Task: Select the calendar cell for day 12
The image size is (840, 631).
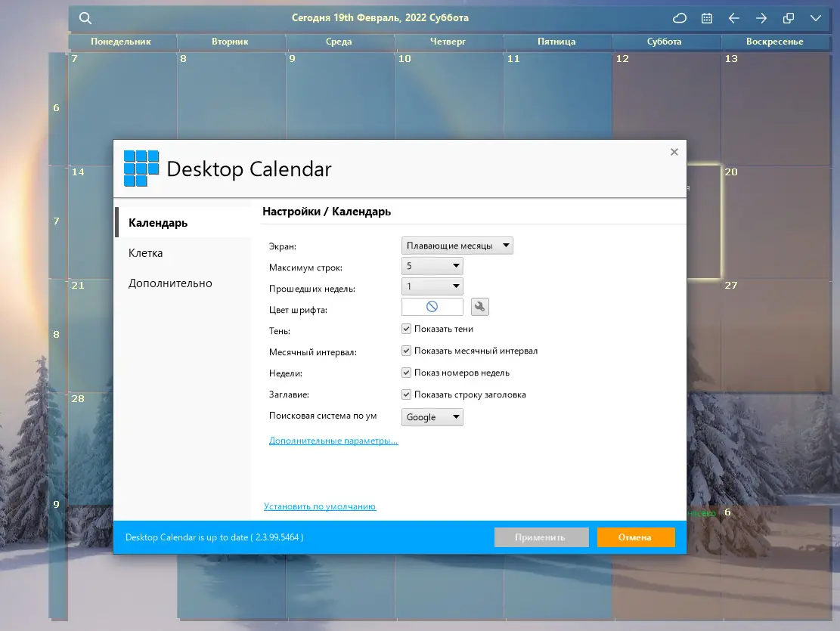Action: pyautogui.click(x=666, y=97)
